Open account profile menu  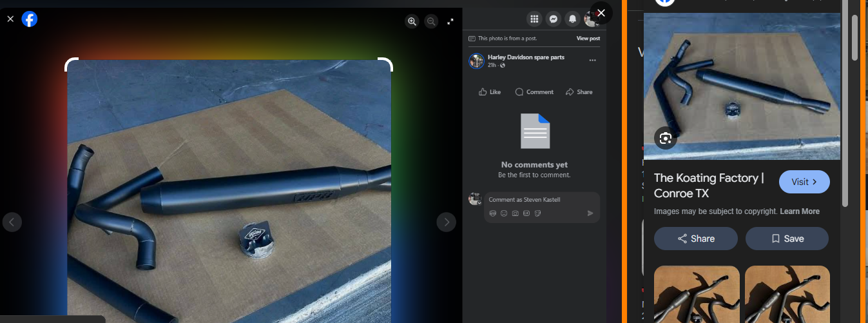[x=590, y=19]
